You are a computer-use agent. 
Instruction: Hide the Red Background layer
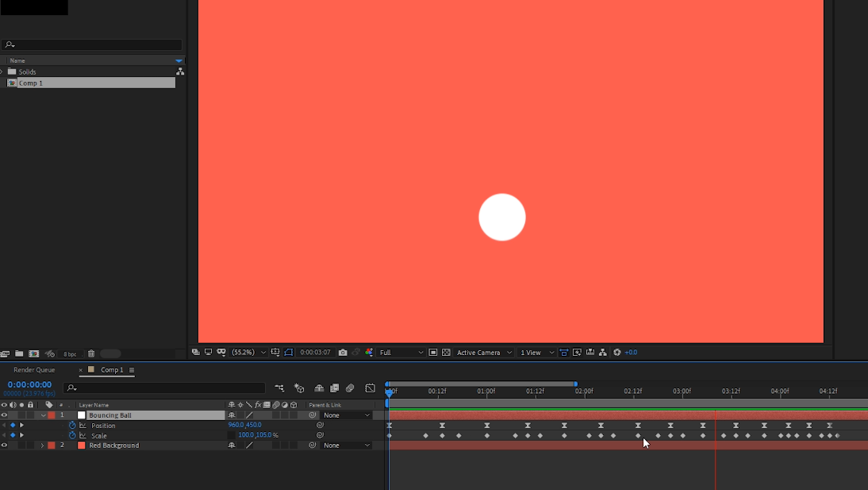[x=5, y=445]
